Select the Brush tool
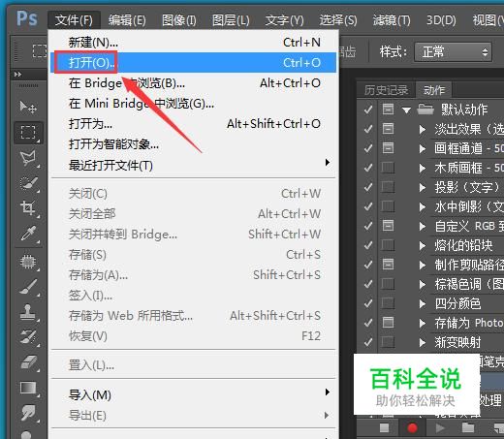This screenshot has height=439, width=504. point(28,287)
